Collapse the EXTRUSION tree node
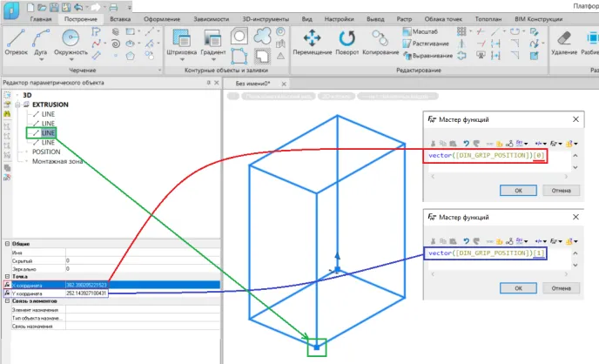 tap(17, 104)
